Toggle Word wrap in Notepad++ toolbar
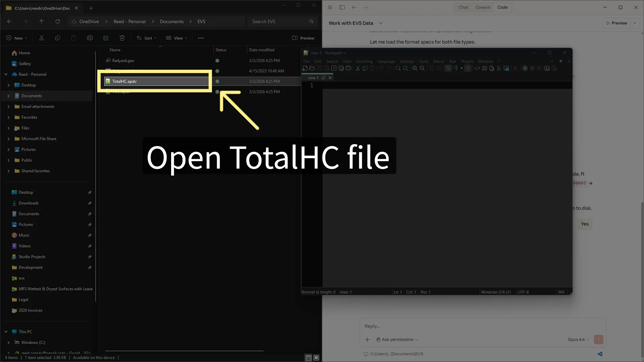This screenshot has height=362, width=644. pyautogui.click(x=448, y=68)
